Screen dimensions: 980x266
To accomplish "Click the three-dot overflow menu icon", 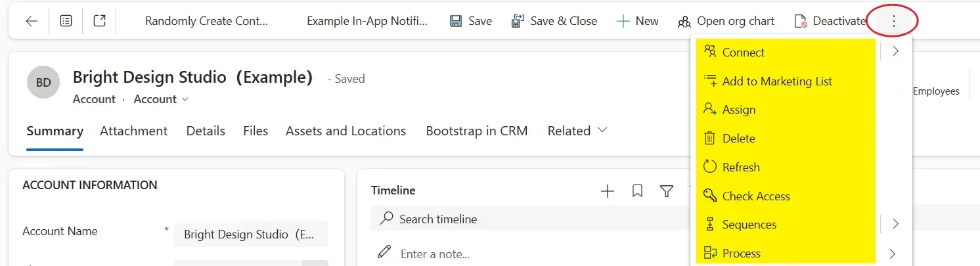I will (893, 21).
